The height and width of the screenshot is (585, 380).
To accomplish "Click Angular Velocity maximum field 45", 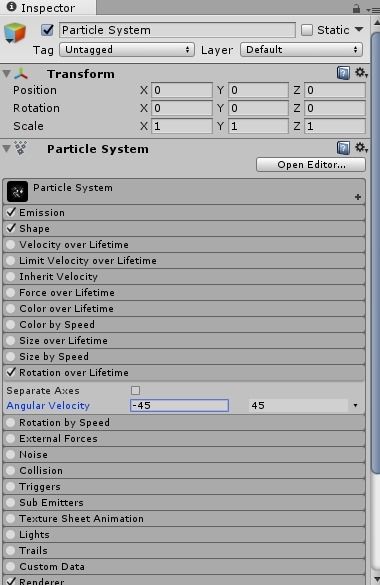I will pyautogui.click(x=298, y=405).
